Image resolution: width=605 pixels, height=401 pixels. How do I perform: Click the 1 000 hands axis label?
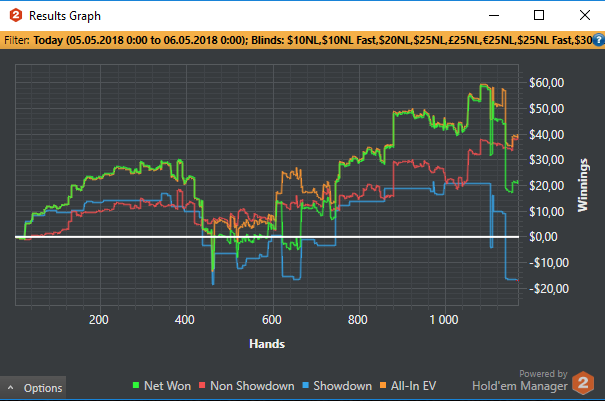444,320
